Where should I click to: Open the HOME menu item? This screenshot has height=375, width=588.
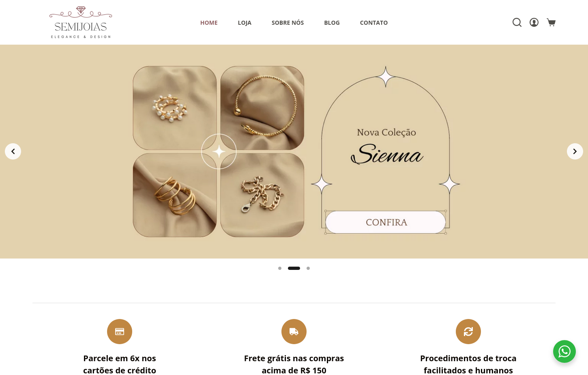tap(209, 23)
